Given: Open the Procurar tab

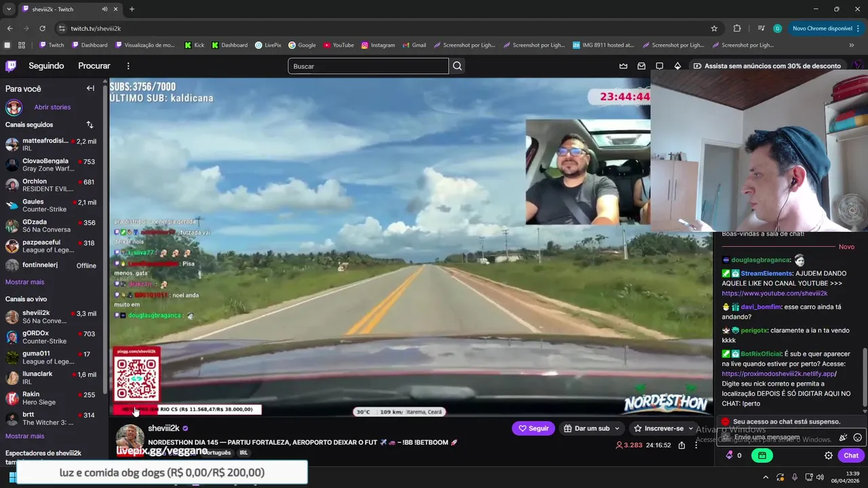Looking at the screenshot, I should click(94, 66).
